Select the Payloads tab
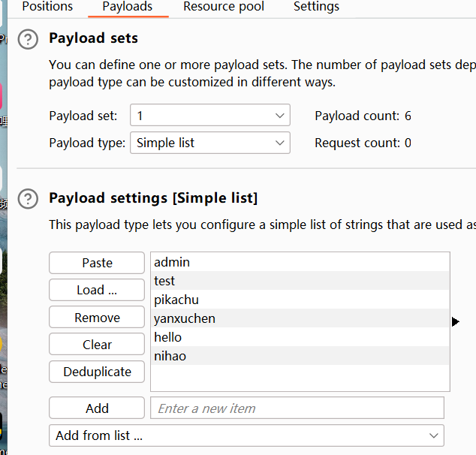The width and height of the screenshot is (476, 455). tap(128, 6)
